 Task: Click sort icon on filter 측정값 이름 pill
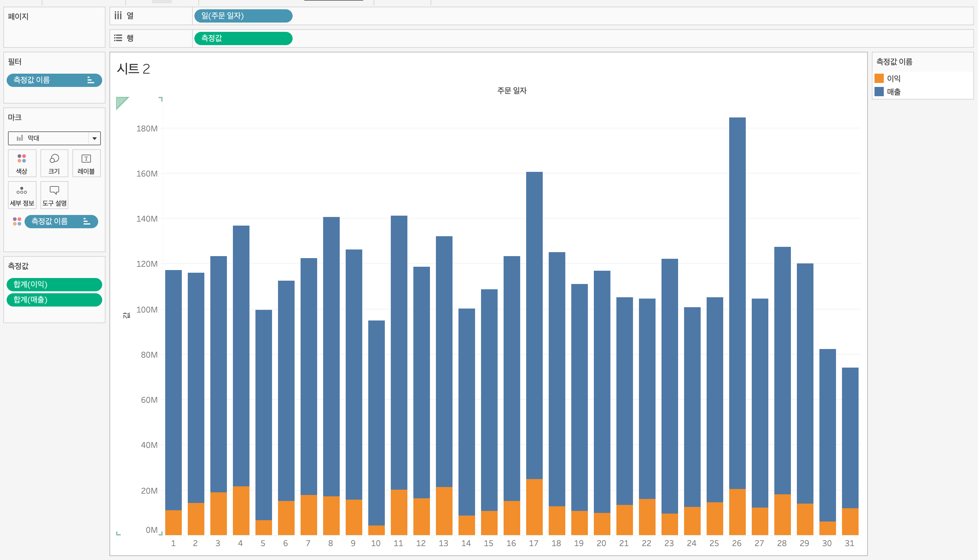[91, 80]
